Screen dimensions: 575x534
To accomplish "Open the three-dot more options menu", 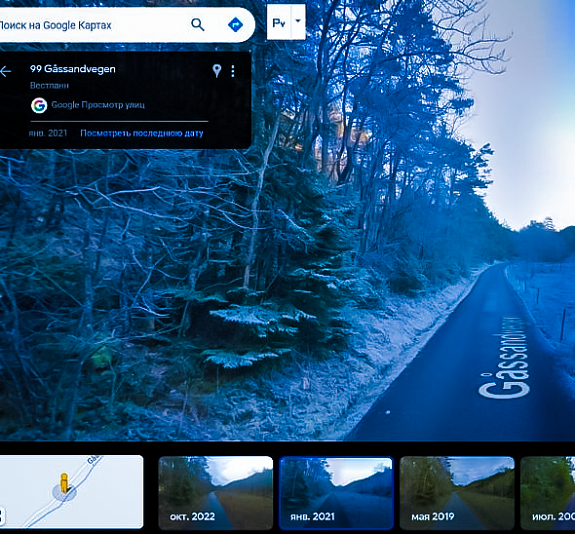I will point(233,71).
